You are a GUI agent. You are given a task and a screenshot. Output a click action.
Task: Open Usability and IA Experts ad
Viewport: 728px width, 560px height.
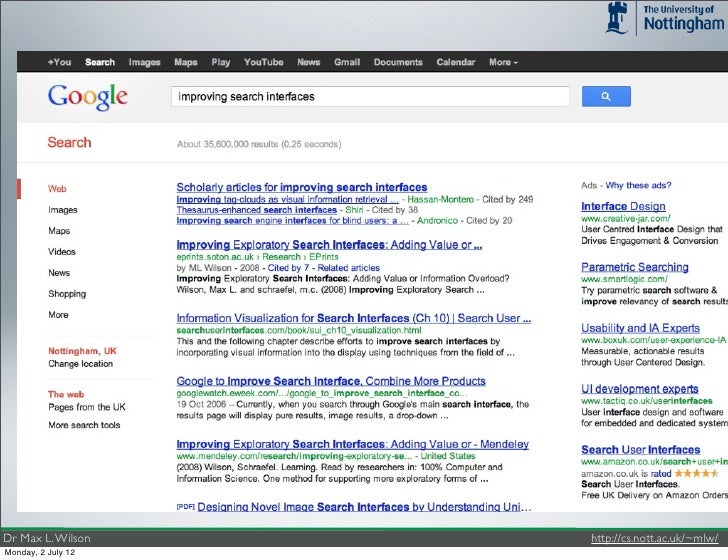[x=640, y=327]
